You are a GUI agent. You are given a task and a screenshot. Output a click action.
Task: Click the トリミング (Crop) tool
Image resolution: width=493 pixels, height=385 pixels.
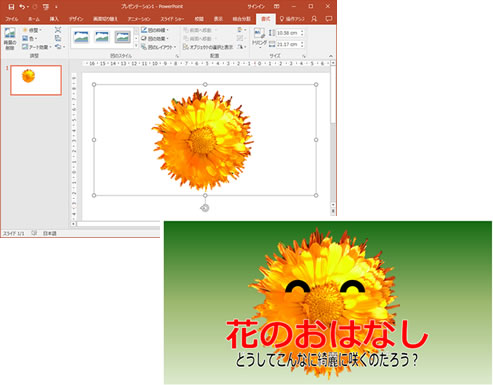[259, 38]
